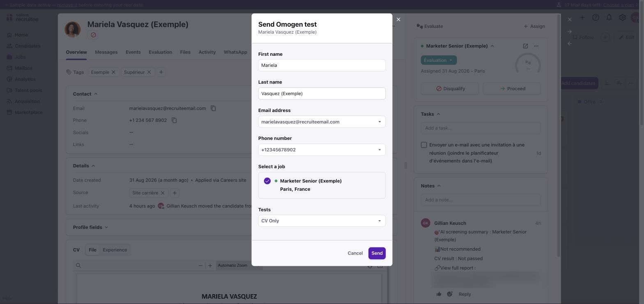Viewport: 644px width, 304px height.
Task: Open the Tests dropdown showing CV Only
Action: tap(322, 221)
